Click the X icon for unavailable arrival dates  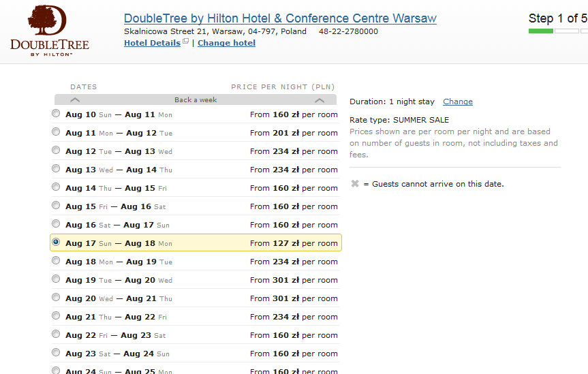click(x=355, y=183)
